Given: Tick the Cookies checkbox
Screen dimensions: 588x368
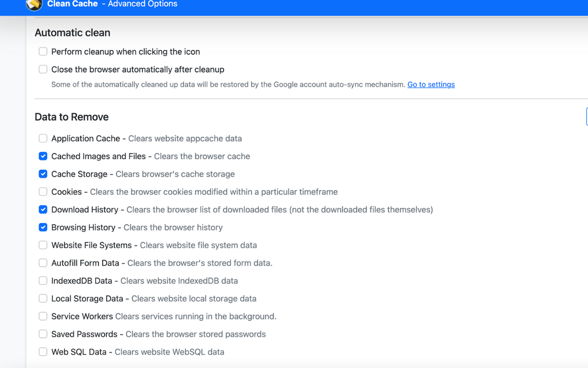Looking at the screenshot, I should click(43, 192).
